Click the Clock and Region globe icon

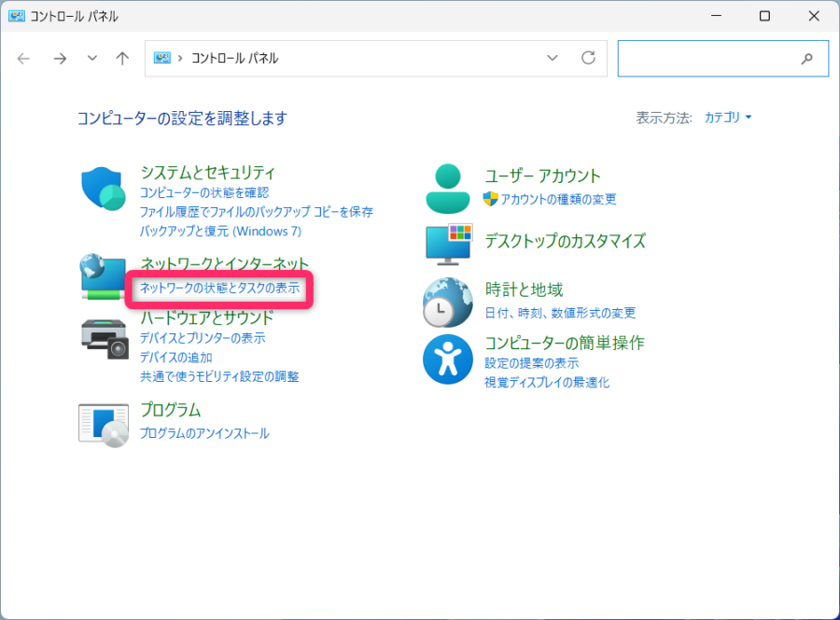click(x=448, y=301)
